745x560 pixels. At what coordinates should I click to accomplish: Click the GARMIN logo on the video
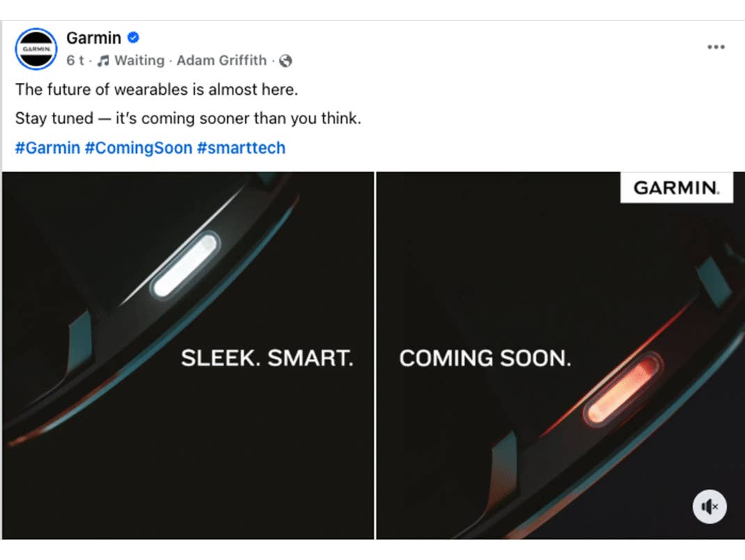(x=676, y=188)
